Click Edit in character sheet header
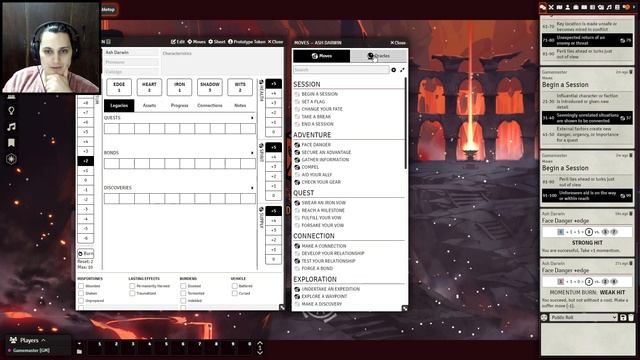 [178, 42]
